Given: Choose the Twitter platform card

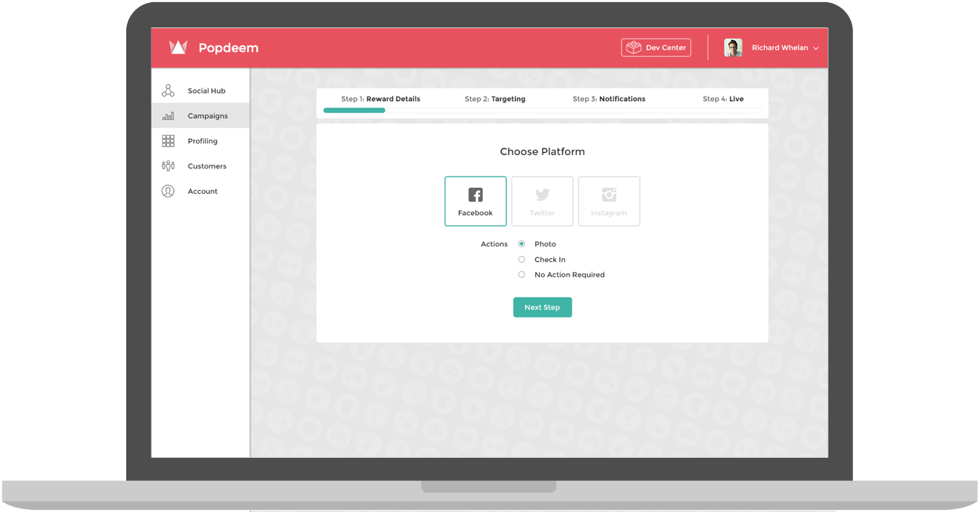Looking at the screenshot, I should (543, 201).
